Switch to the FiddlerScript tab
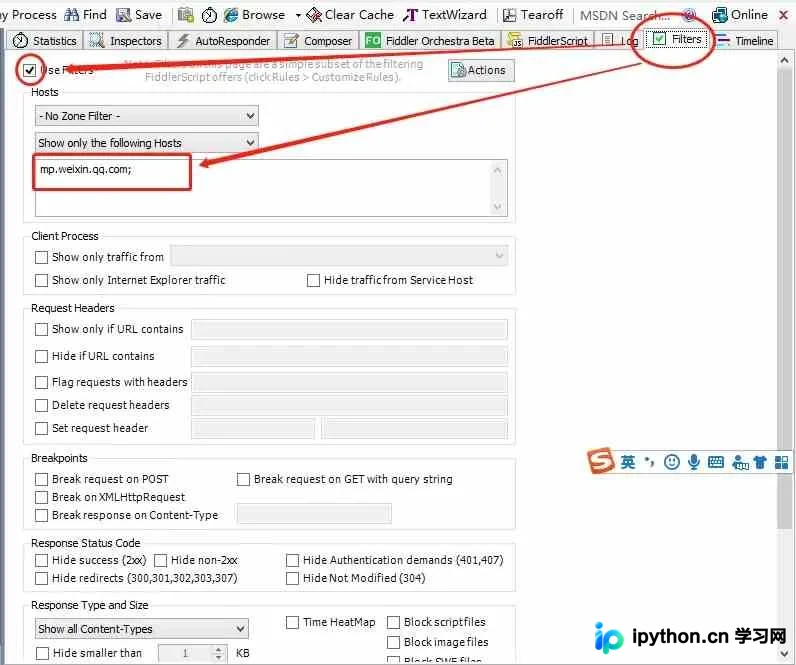The image size is (796, 665). 548,40
